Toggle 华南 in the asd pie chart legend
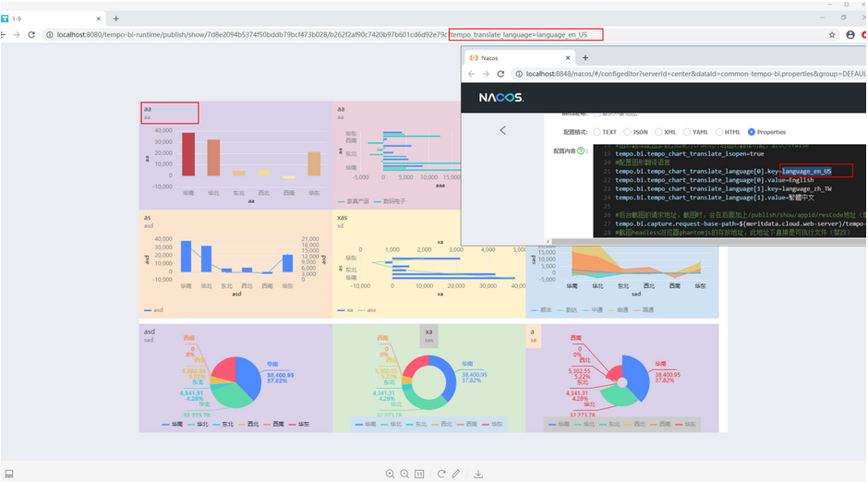Screen dimensions: 868x482 pyautogui.click(x=172, y=424)
